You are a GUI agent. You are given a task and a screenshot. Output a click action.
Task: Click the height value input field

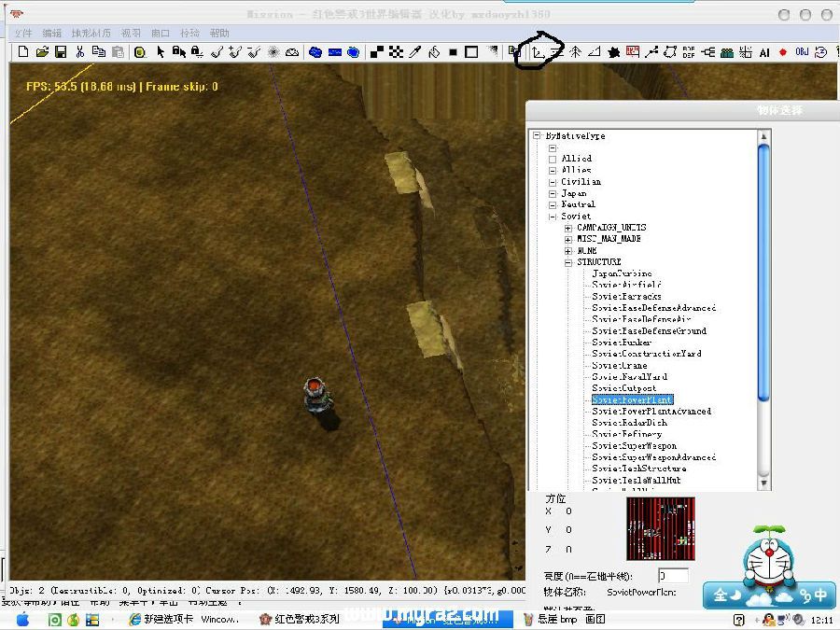tap(673, 576)
